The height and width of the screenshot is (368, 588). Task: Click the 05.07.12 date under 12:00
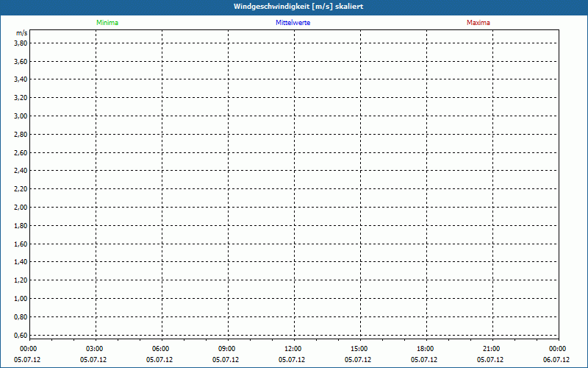point(291,360)
